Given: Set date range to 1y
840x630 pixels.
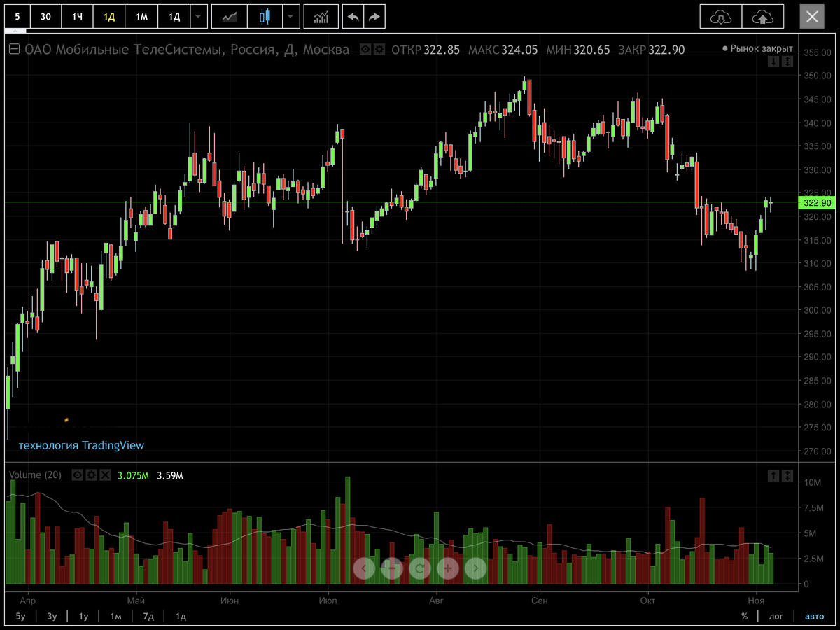Looking at the screenshot, I should point(83,616).
